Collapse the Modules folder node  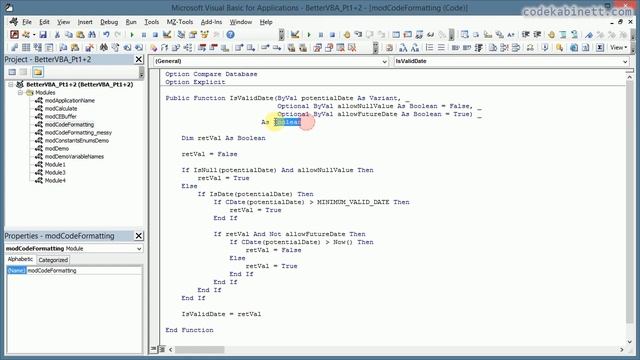(20, 93)
